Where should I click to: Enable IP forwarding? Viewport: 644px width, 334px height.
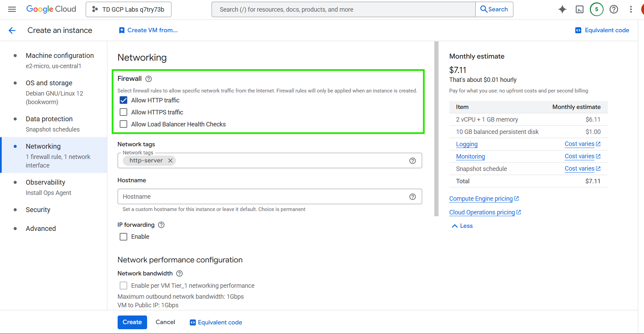pos(123,236)
